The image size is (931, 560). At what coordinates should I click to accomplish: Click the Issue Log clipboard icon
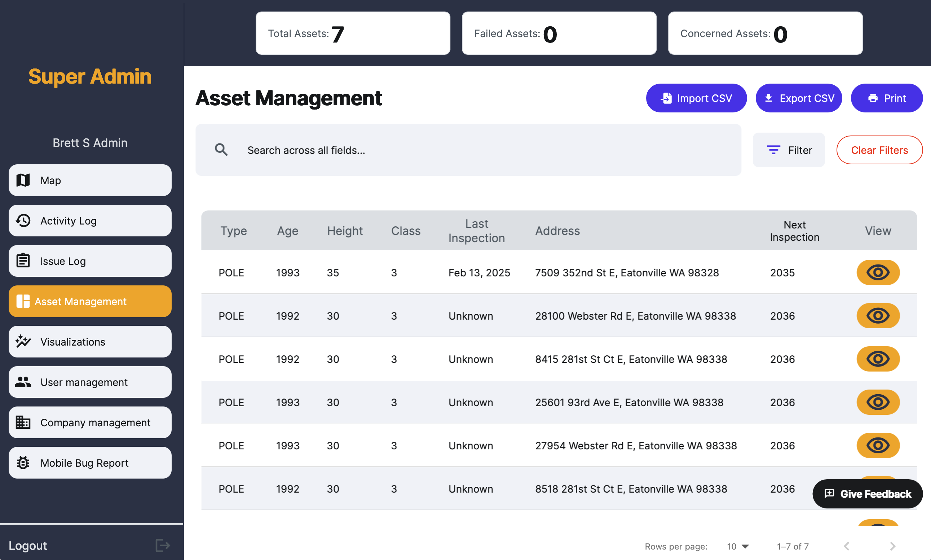pos(23,261)
